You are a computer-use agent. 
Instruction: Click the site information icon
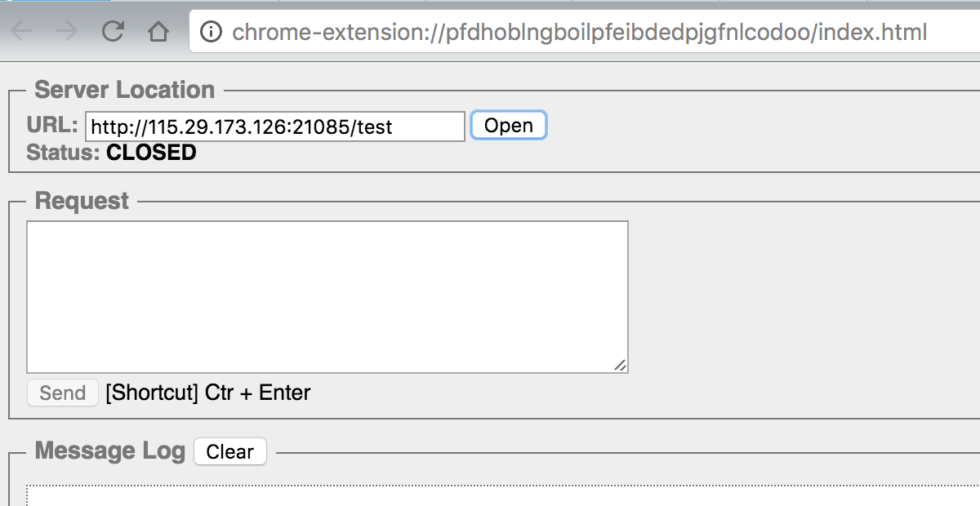click(x=211, y=32)
